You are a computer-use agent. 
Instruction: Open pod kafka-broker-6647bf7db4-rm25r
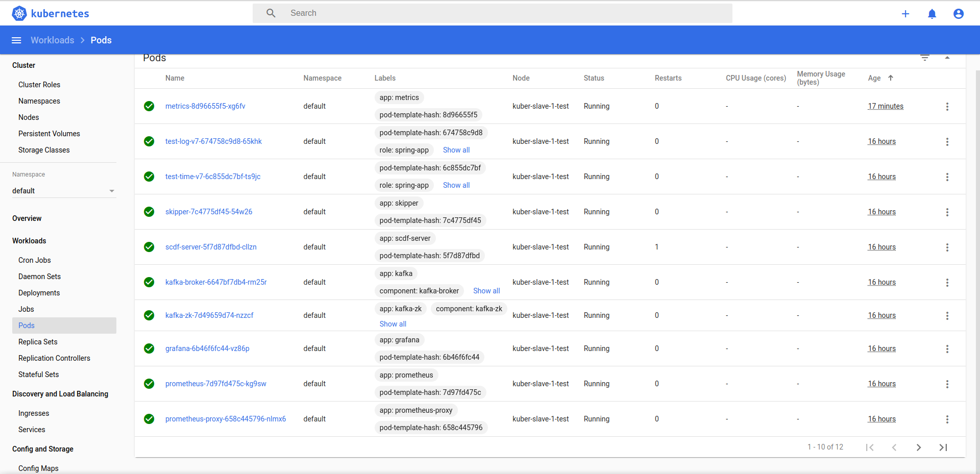tap(216, 282)
